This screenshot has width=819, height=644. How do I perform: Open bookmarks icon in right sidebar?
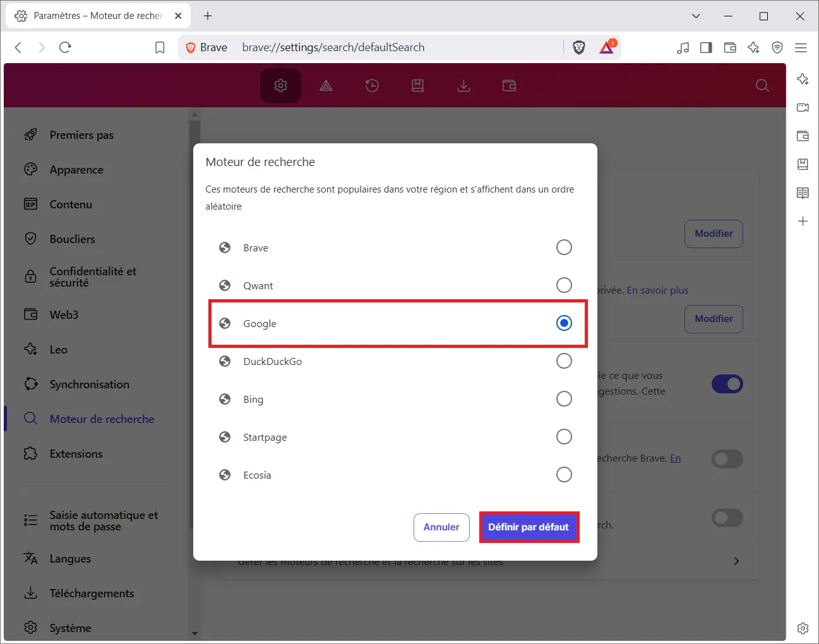[803, 164]
